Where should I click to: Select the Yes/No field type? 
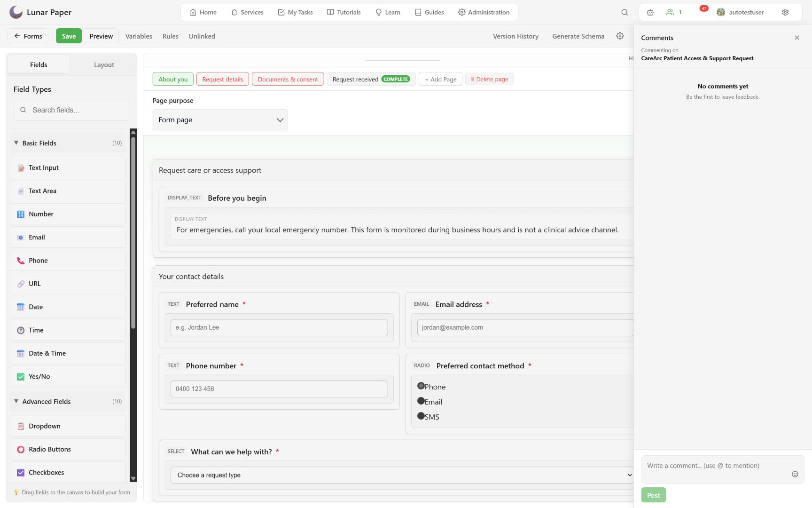pos(68,376)
